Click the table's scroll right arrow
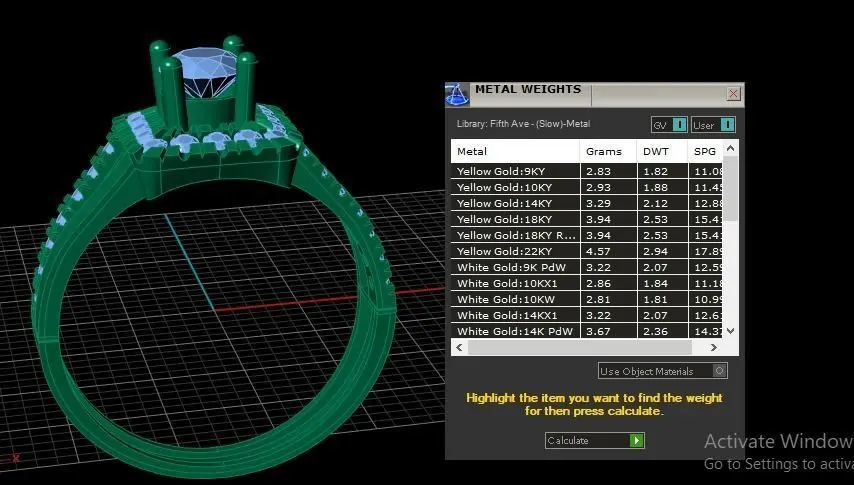Screen dimensions: 854x485 tap(713, 347)
